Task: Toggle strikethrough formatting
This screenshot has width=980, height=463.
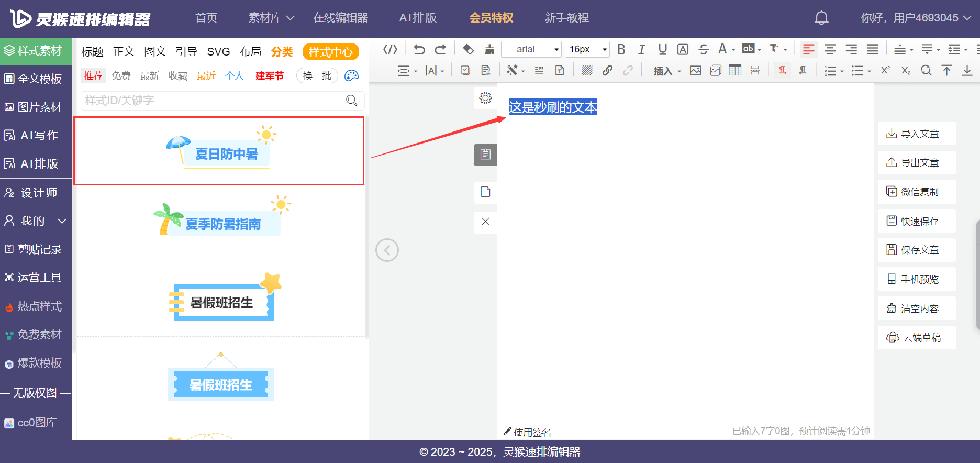Action: 703,49
